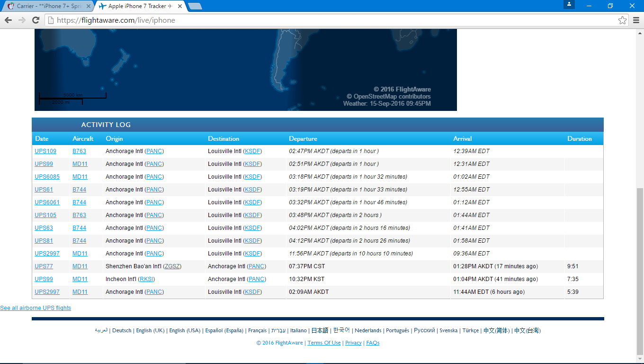Click the Aircraft column header
The height and width of the screenshot is (364, 644).
click(83, 139)
